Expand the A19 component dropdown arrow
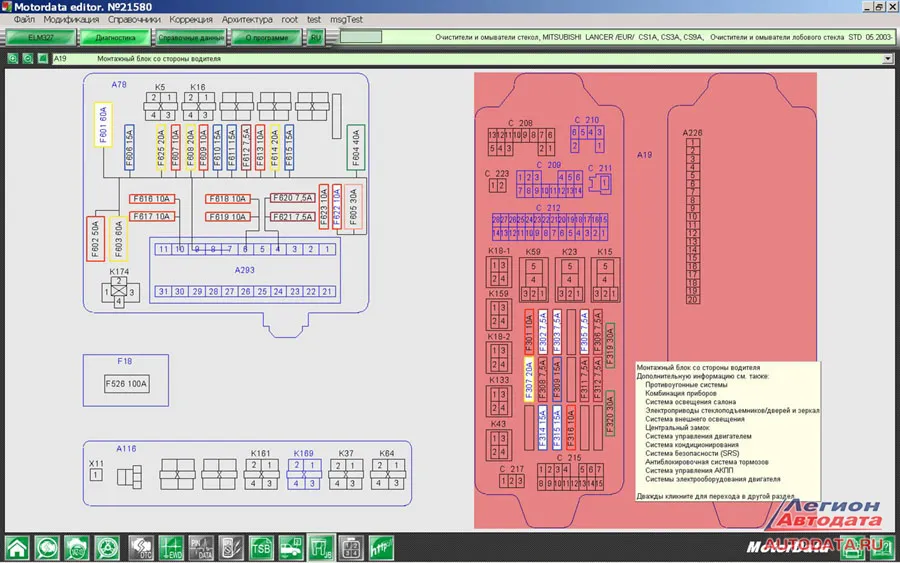The height and width of the screenshot is (563, 900). click(888, 59)
